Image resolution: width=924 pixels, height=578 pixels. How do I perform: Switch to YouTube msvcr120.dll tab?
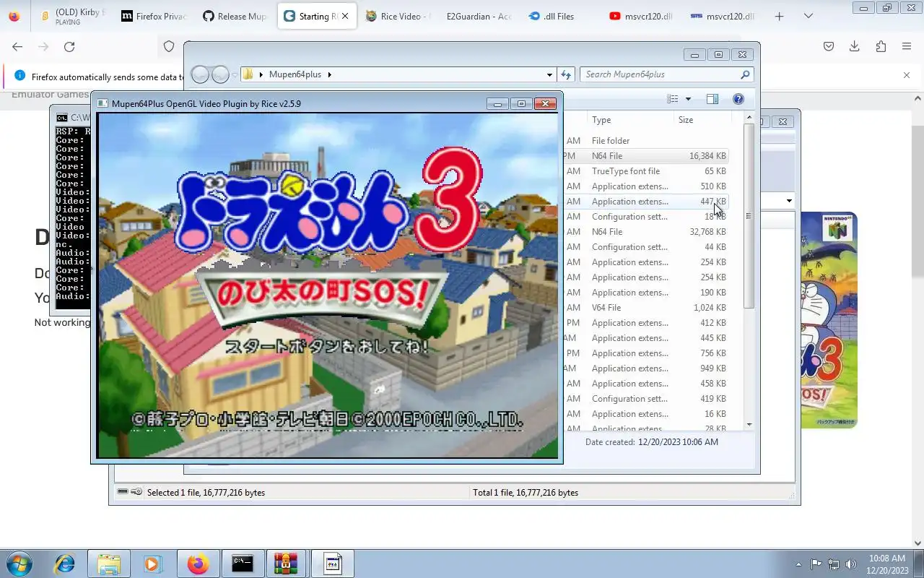point(641,17)
